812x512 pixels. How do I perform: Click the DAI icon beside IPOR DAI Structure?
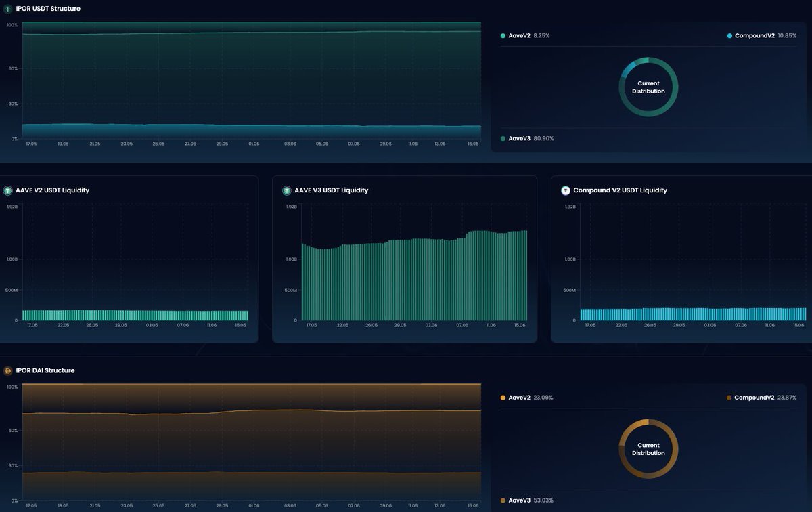[x=7, y=370]
